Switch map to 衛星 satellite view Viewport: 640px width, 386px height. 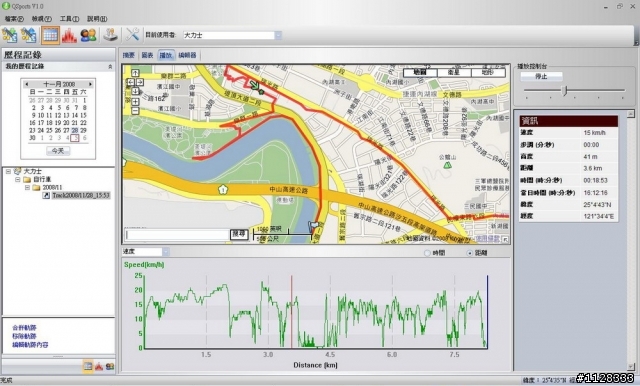pyautogui.click(x=454, y=73)
